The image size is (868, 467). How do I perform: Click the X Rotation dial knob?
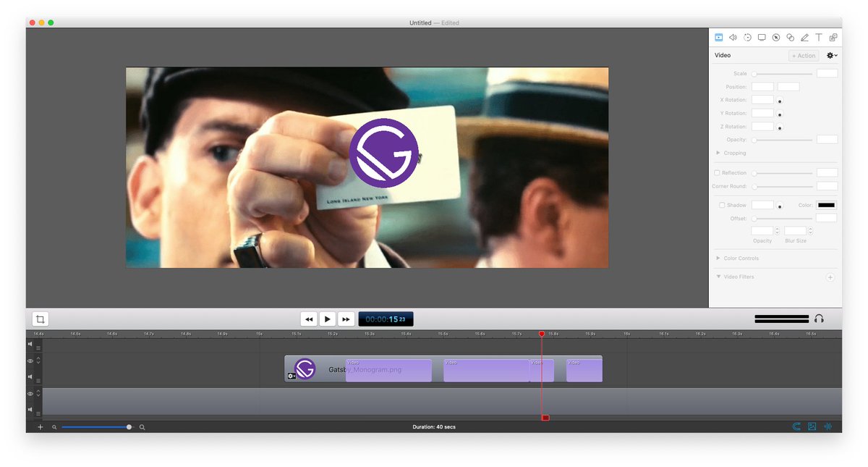(x=780, y=101)
